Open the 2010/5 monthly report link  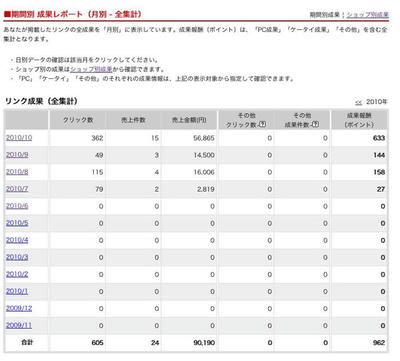(17, 223)
